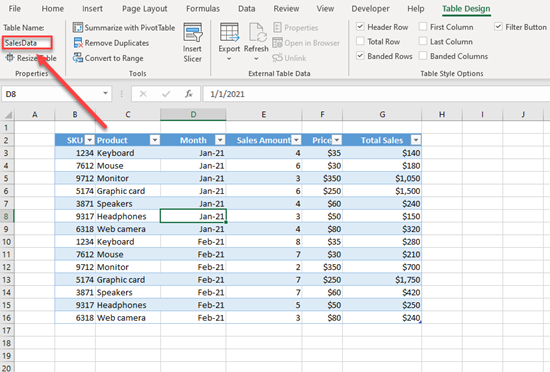Click the Insert Function fx icon
Screen dimensions: 550x372
coord(189,94)
